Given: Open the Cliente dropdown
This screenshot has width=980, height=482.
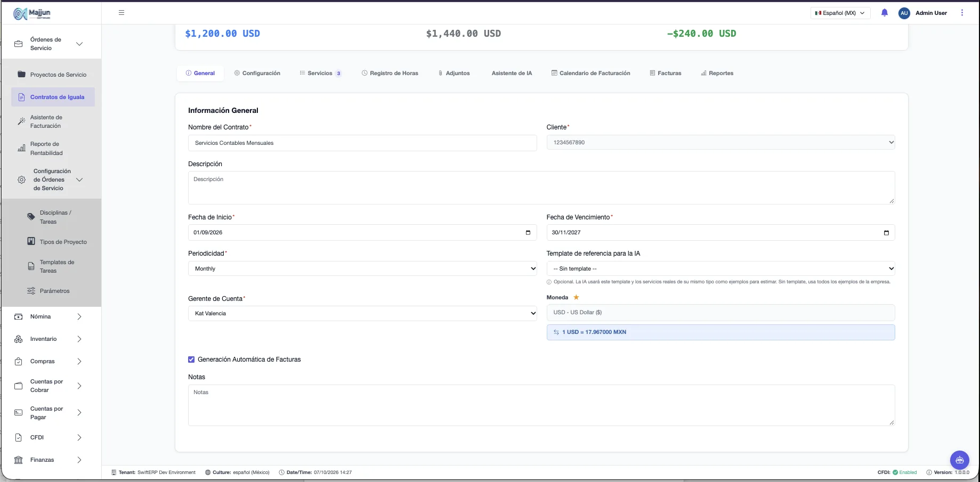Looking at the screenshot, I should pos(720,142).
